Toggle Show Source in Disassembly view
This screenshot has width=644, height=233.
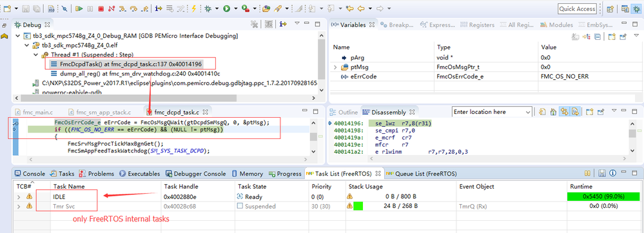(575, 112)
